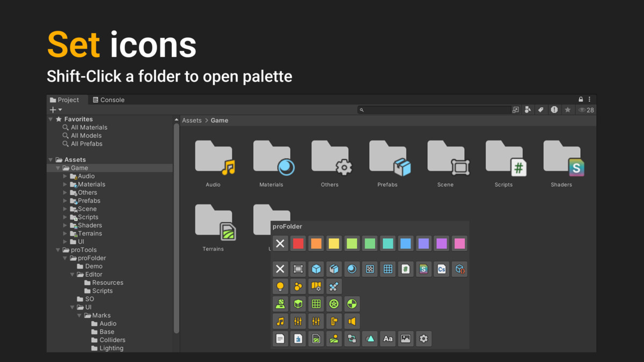Choose the yellow music note icon
This screenshot has height=362, width=644.
coord(280,321)
